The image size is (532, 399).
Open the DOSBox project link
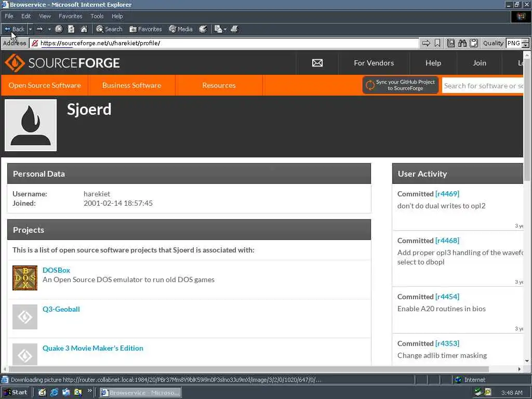[56, 270]
